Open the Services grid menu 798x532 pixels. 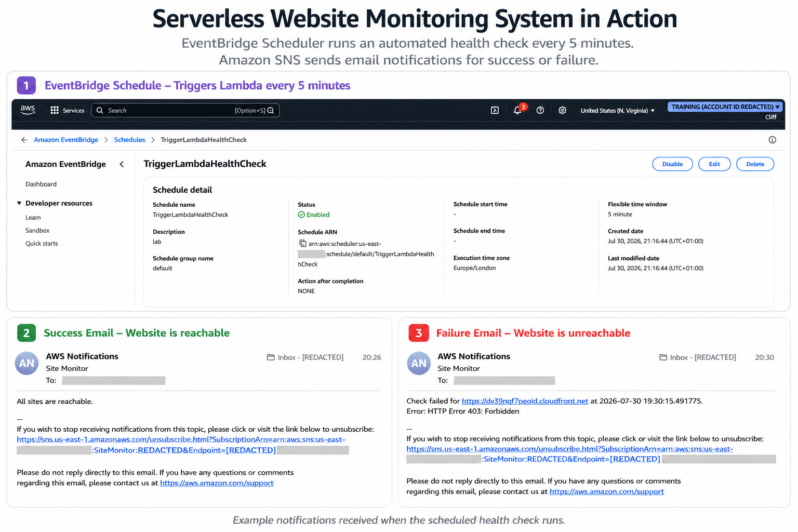[x=67, y=111]
